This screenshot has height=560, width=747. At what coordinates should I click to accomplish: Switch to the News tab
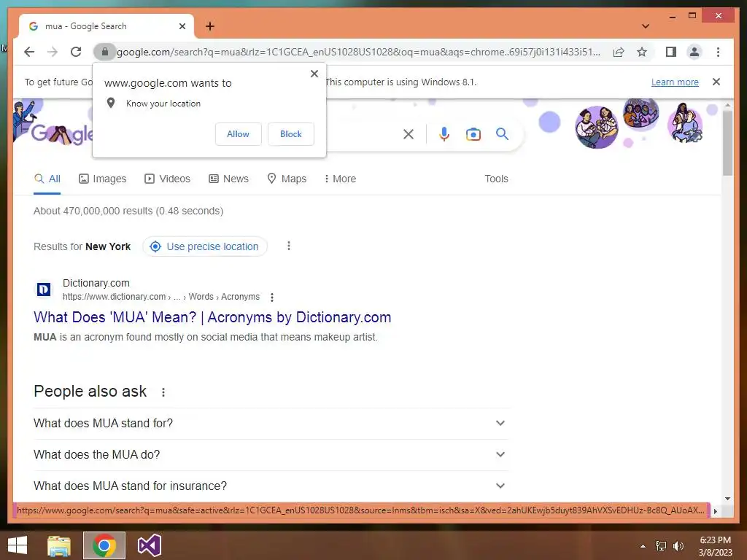click(x=228, y=179)
